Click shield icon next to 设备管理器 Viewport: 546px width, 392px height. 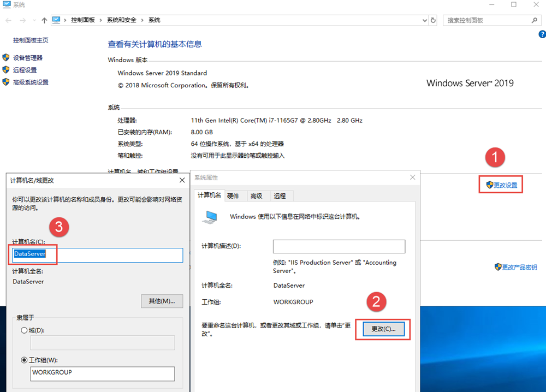(x=6, y=57)
